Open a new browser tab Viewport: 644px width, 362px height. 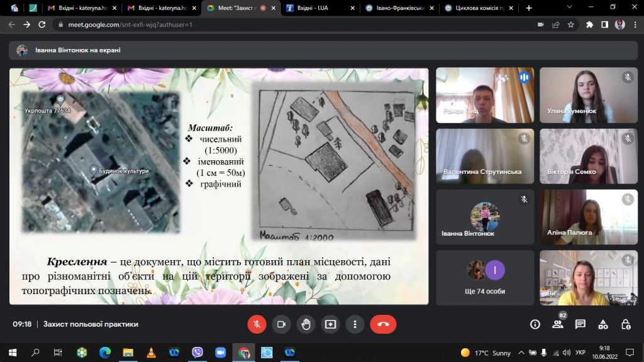[x=528, y=8]
